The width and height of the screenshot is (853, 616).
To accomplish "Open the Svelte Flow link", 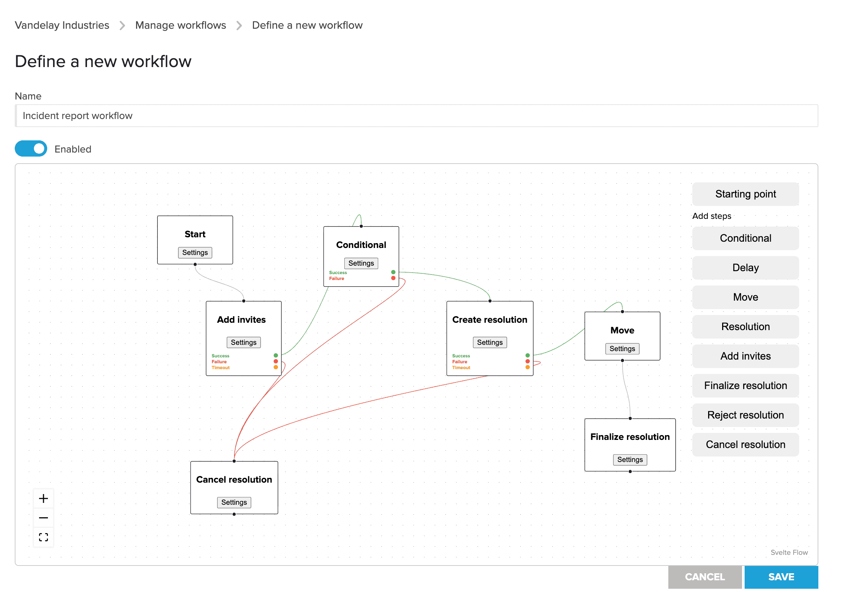I will [789, 552].
